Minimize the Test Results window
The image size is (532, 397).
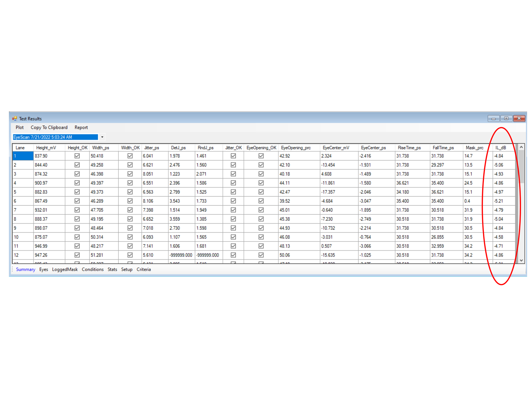click(x=493, y=119)
